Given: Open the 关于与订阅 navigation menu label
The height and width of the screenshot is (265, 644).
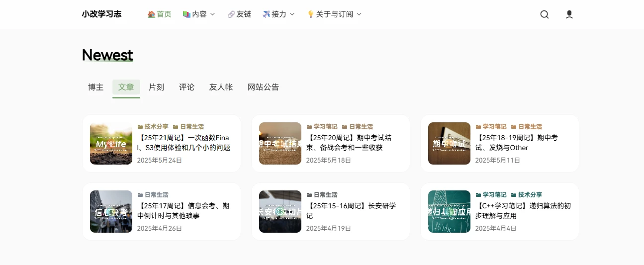Looking at the screenshot, I should click(335, 14).
